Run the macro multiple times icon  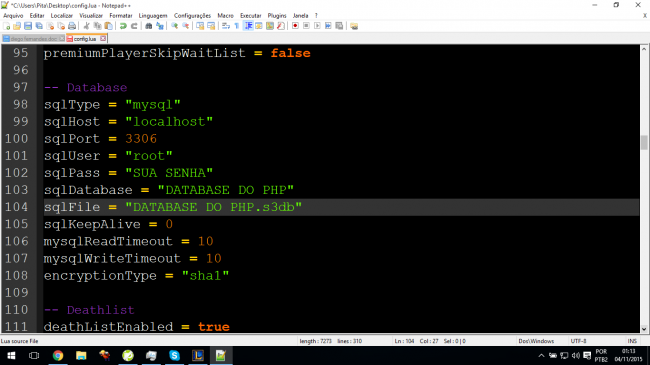[328, 26]
